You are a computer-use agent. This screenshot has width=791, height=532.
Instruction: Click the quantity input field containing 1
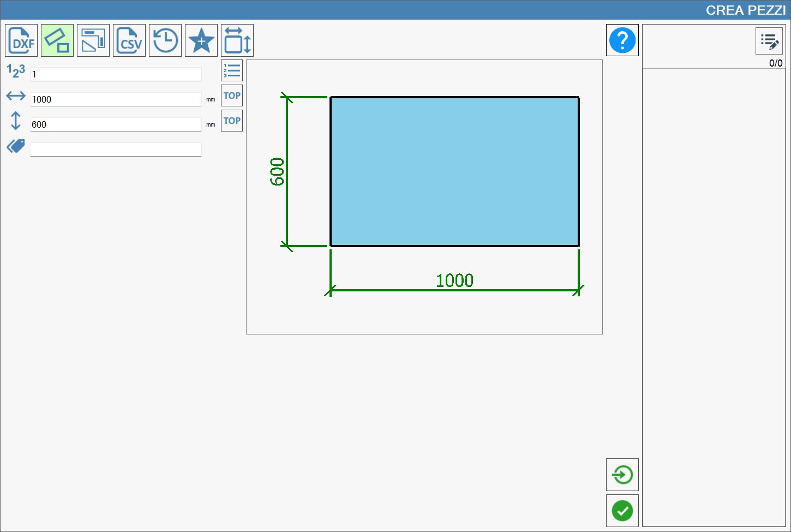point(116,74)
